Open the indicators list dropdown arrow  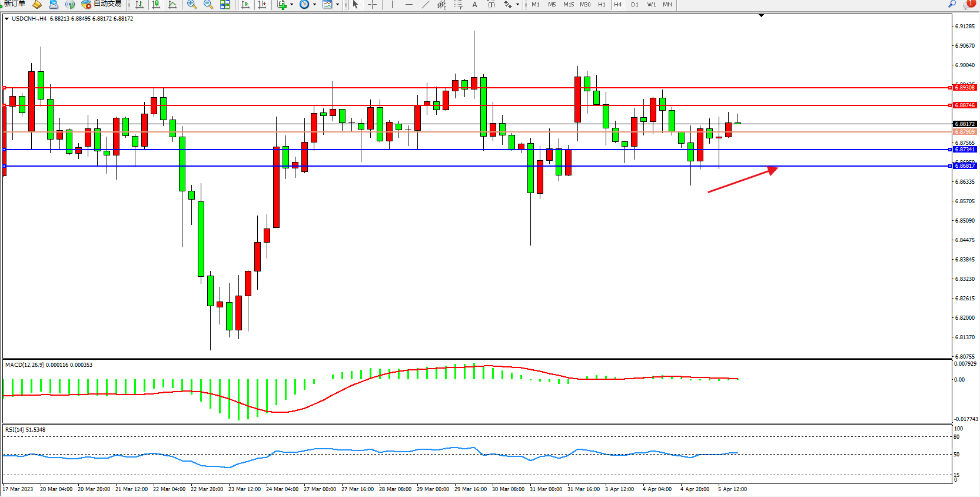click(x=291, y=5)
